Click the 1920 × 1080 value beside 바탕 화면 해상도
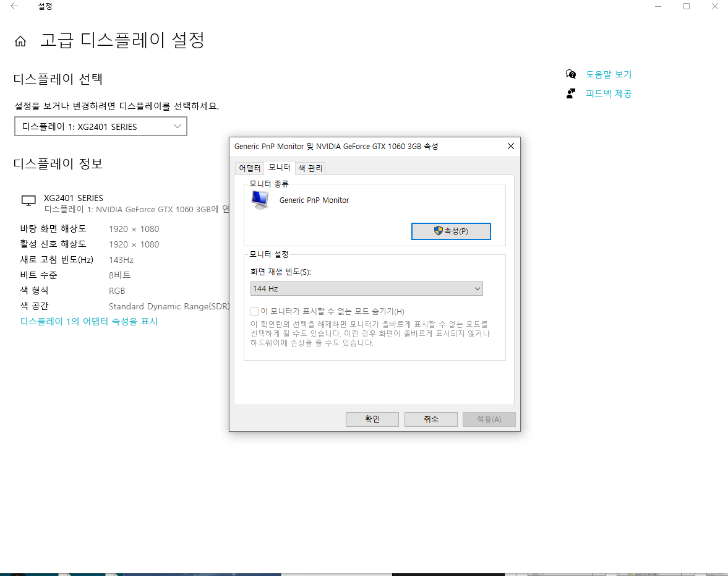This screenshot has width=728, height=576. click(x=134, y=229)
